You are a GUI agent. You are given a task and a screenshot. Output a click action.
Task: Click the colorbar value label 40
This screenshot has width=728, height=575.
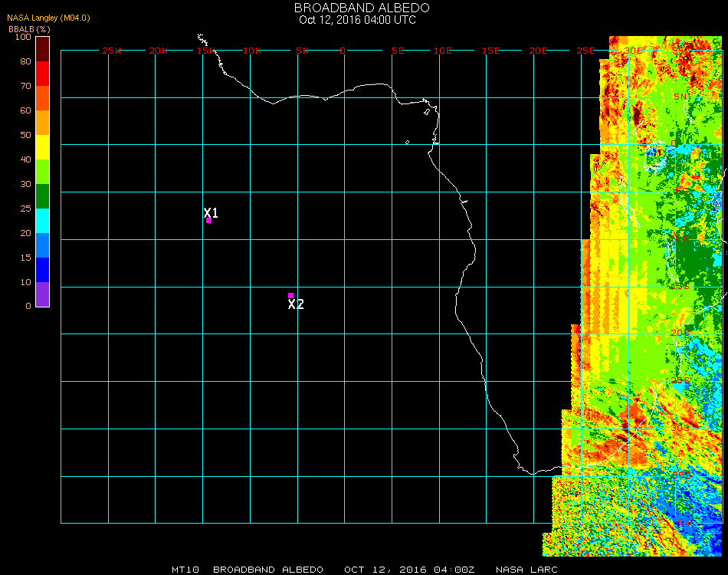(25, 159)
